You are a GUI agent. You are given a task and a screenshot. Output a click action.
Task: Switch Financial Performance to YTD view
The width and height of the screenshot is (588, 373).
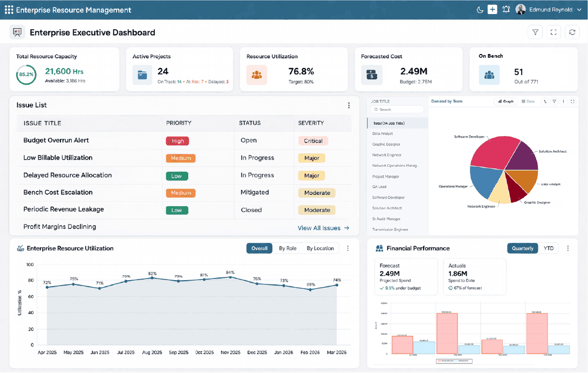click(549, 248)
